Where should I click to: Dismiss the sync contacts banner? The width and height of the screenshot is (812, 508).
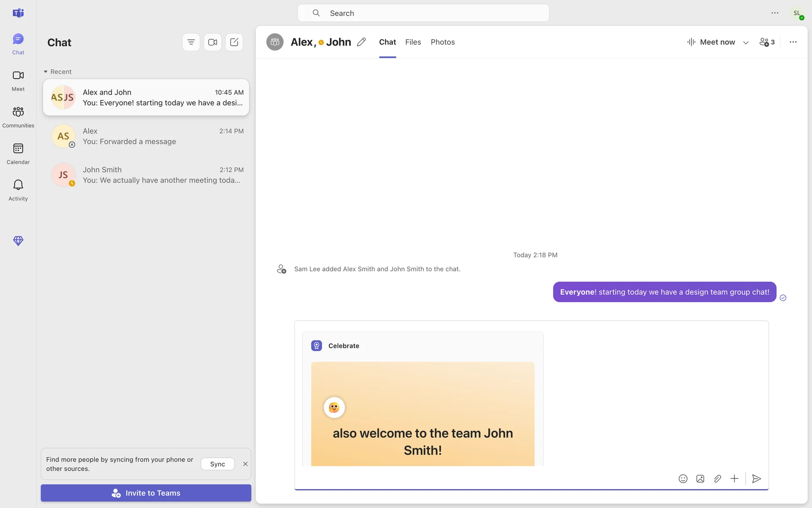(245, 464)
